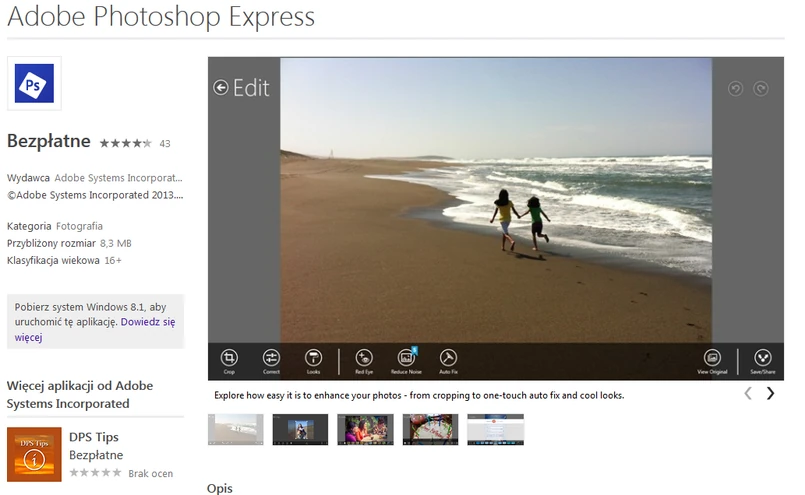The width and height of the screenshot is (805, 495).
Task: Click the 'Klasyfikacja wiekowa 16+' text
Action: pyautogui.click(x=64, y=260)
